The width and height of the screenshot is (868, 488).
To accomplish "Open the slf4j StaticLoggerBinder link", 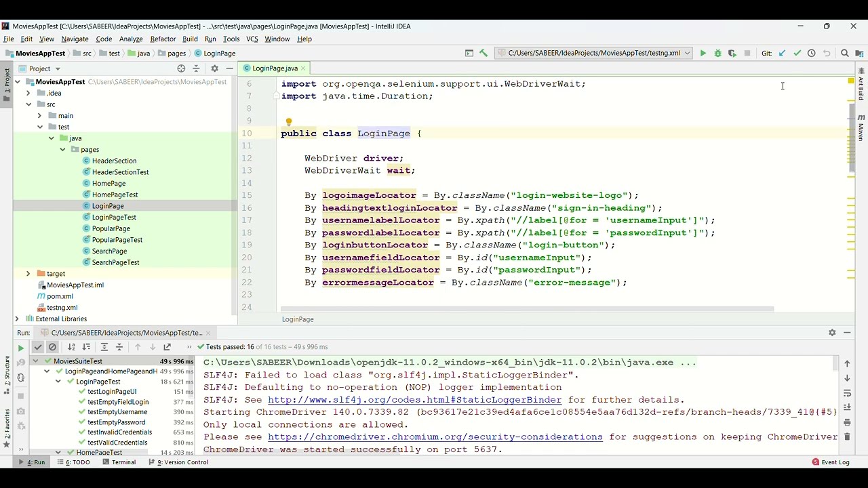I will click(x=414, y=400).
